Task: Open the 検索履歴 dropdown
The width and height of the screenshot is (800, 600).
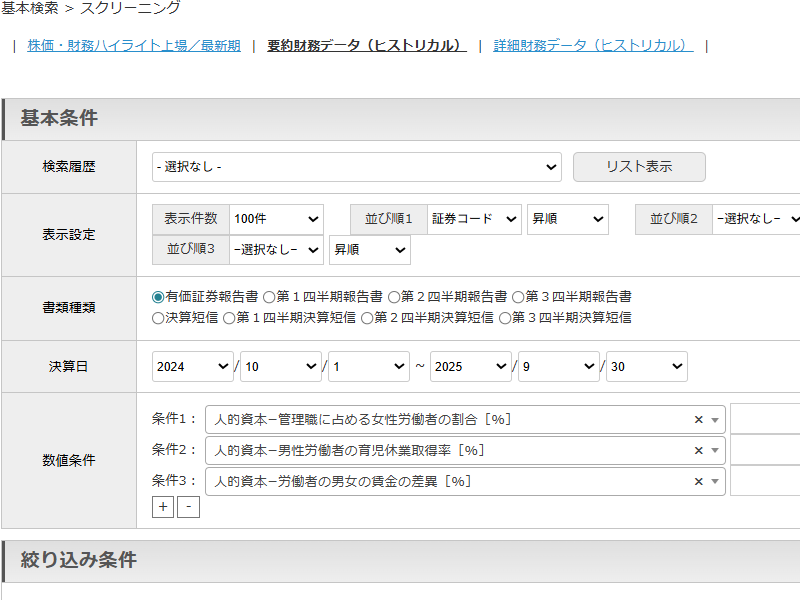Action: point(356,167)
